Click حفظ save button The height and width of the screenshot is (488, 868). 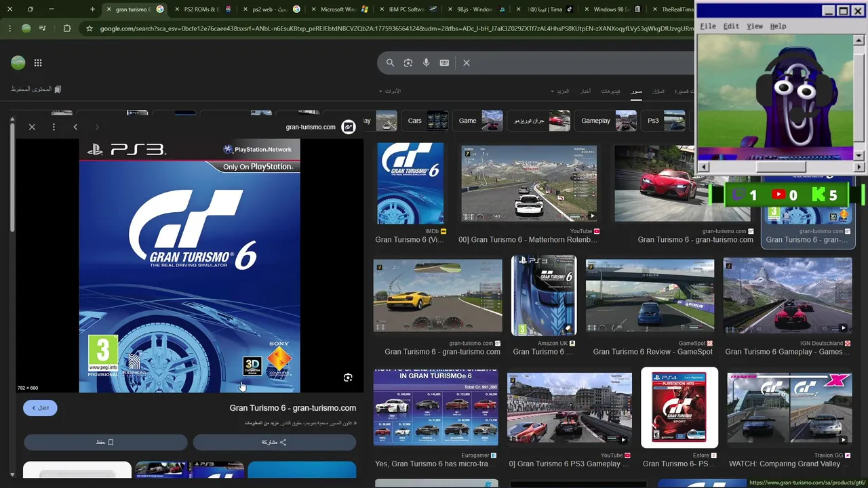(x=105, y=442)
